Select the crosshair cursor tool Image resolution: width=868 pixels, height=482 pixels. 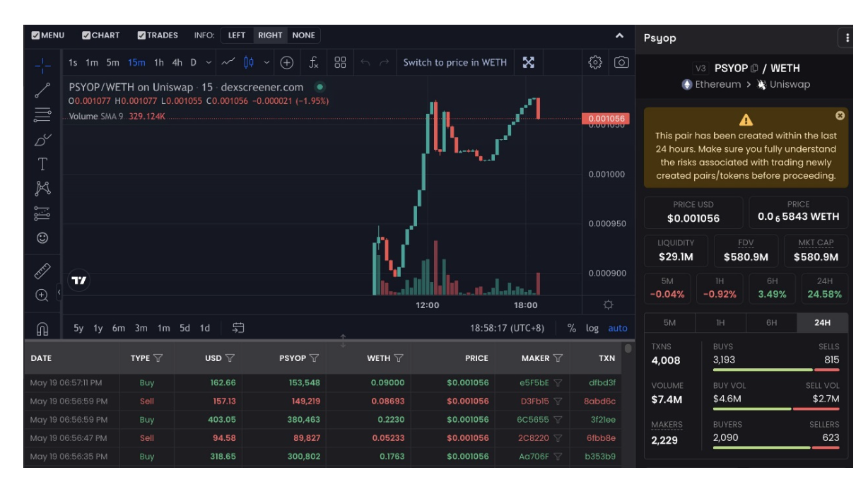pyautogui.click(x=42, y=65)
